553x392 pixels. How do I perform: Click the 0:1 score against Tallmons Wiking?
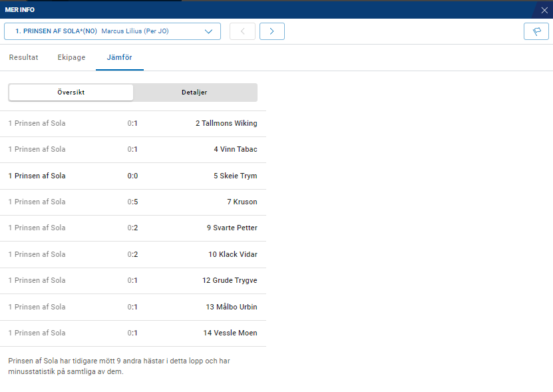(132, 123)
